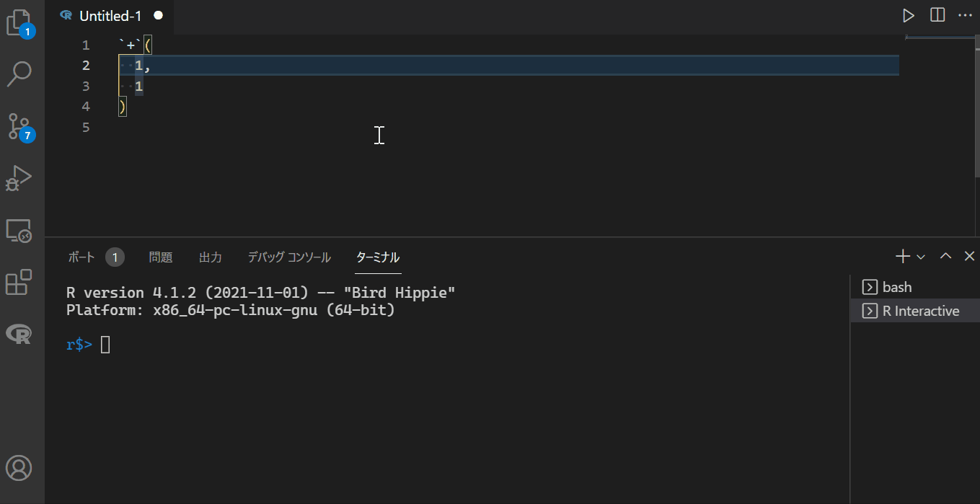
Task: Create a new terminal with plus icon
Action: click(902, 256)
